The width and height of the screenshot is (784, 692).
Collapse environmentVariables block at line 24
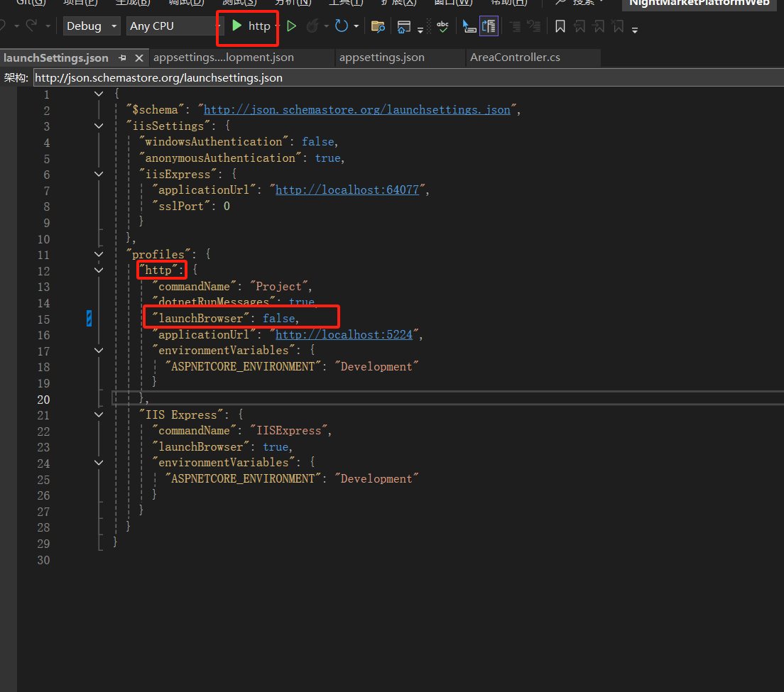coord(99,463)
